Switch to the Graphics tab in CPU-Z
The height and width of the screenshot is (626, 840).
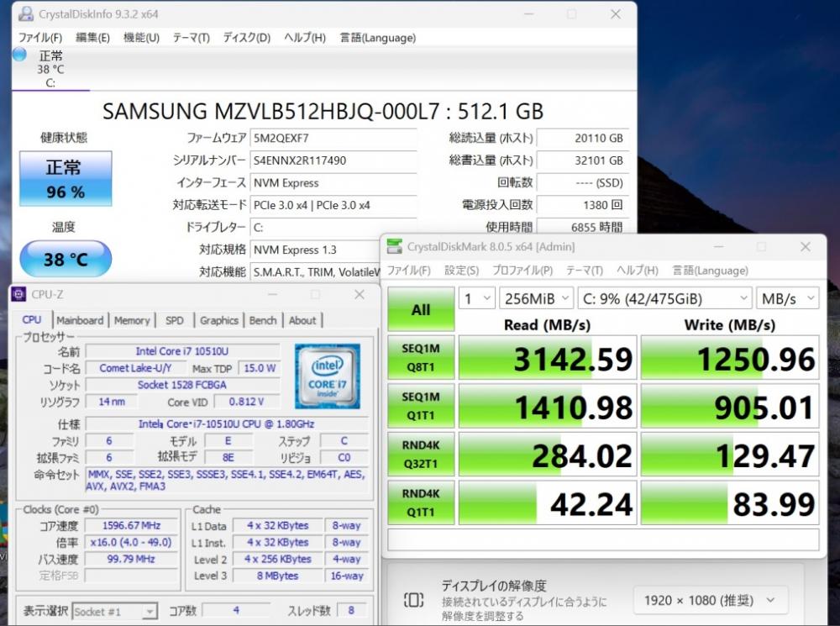tap(218, 320)
